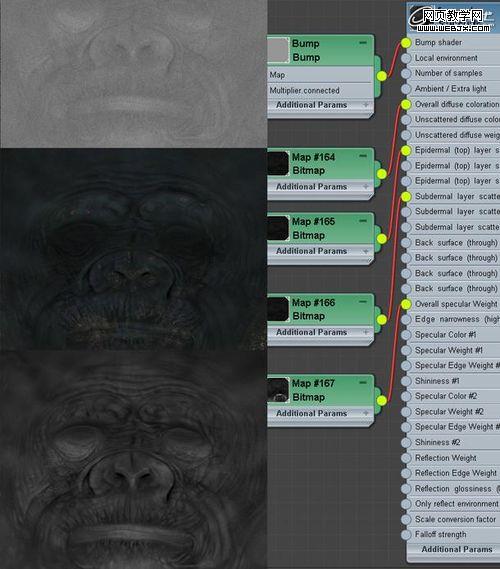This screenshot has width=500, height=569.
Task: Click the Falloff strength label
Action: click(x=440, y=535)
